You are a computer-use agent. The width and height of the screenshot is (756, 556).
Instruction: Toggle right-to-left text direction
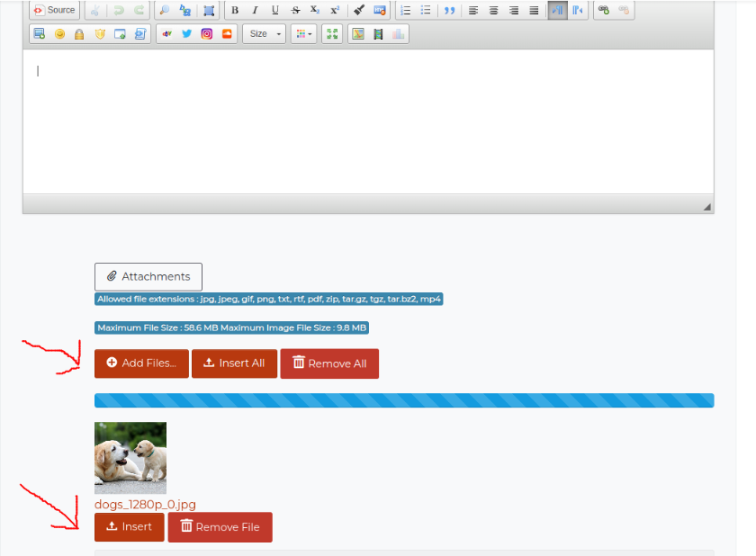577,10
